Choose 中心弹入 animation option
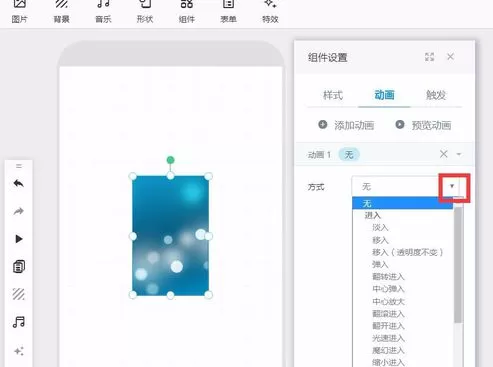Screen dimensions: 493x367 pos(388,289)
